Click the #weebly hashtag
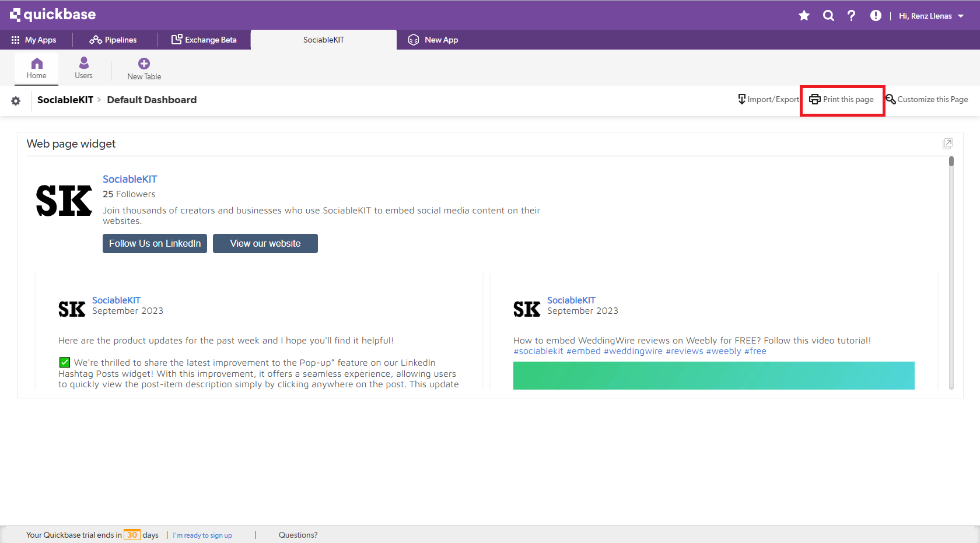980x543 pixels. pyautogui.click(x=723, y=351)
